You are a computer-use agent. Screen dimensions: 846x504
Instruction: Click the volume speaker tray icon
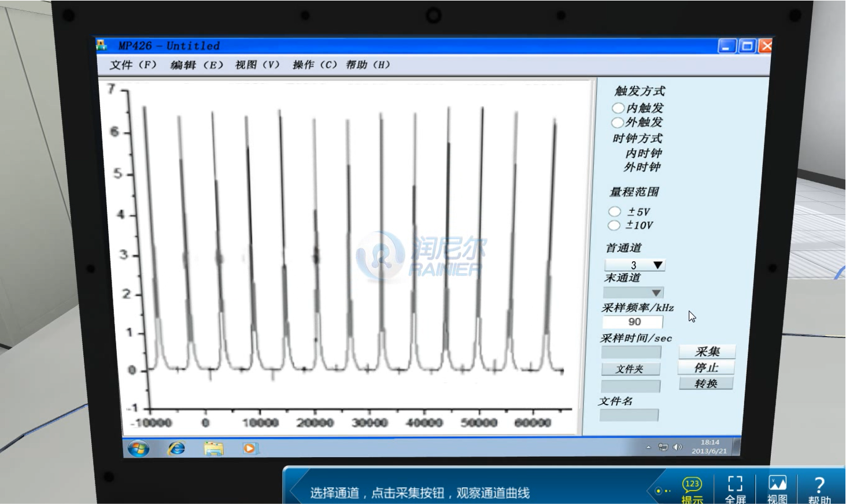[x=677, y=447]
